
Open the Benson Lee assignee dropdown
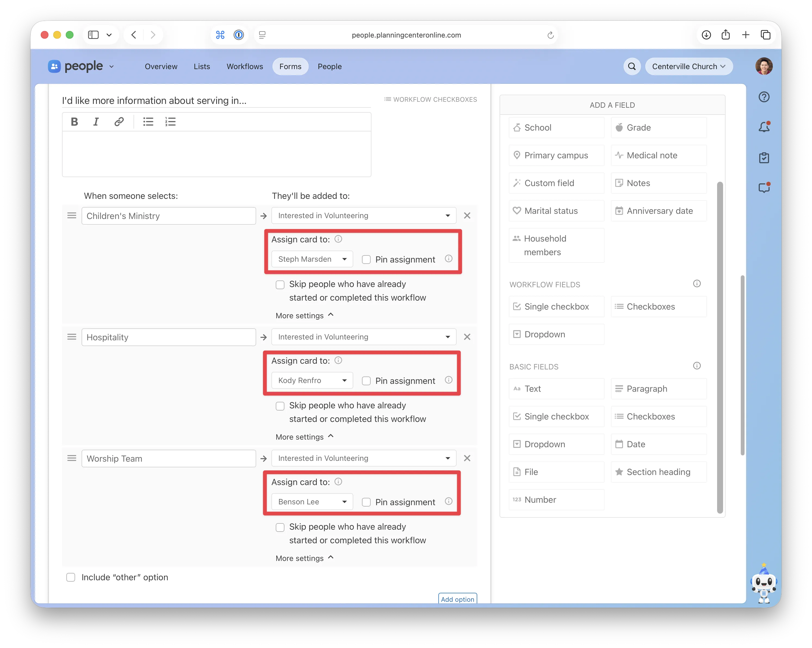(x=312, y=502)
